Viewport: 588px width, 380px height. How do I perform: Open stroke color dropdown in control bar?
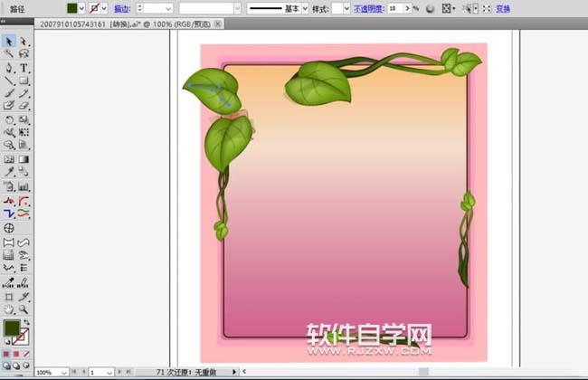104,8
